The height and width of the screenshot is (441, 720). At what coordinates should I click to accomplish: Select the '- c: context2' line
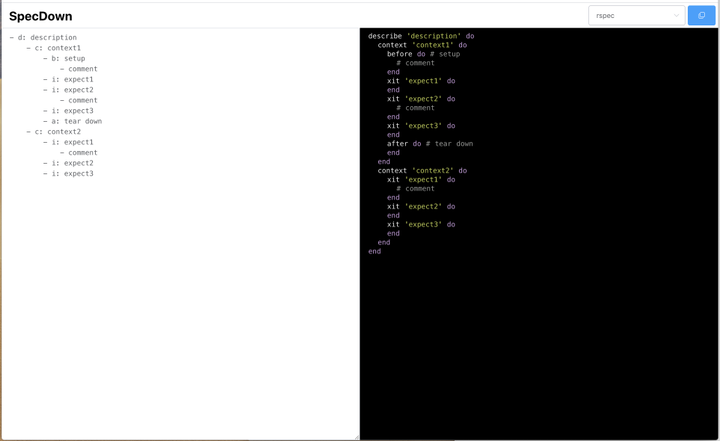click(x=53, y=132)
